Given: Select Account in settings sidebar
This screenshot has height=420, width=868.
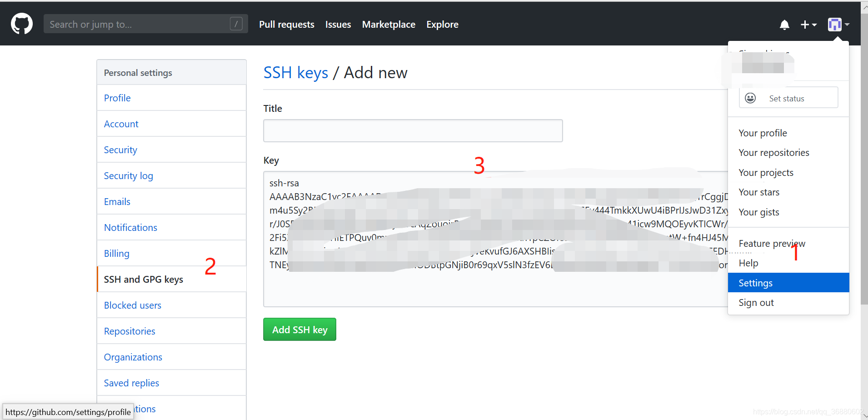Looking at the screenshot, I should 171,124.
